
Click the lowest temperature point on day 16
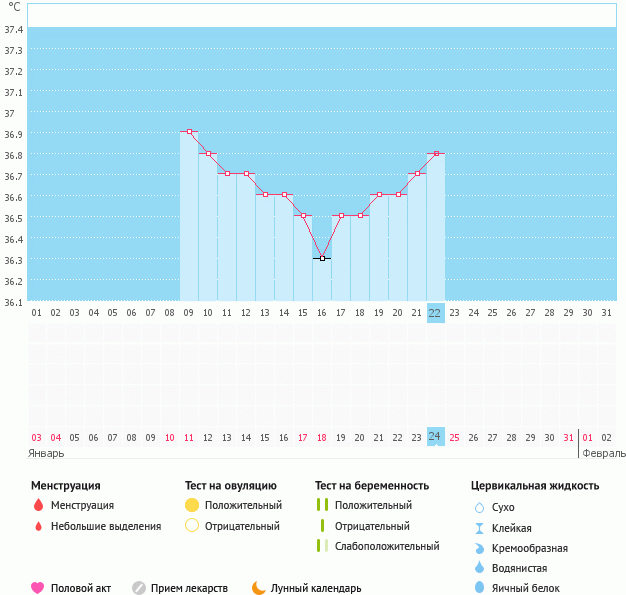(x=322, y=258)
